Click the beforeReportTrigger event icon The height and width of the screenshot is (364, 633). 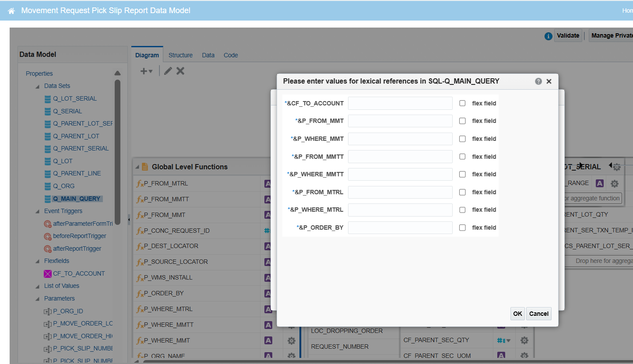click(x=48, y=236)
